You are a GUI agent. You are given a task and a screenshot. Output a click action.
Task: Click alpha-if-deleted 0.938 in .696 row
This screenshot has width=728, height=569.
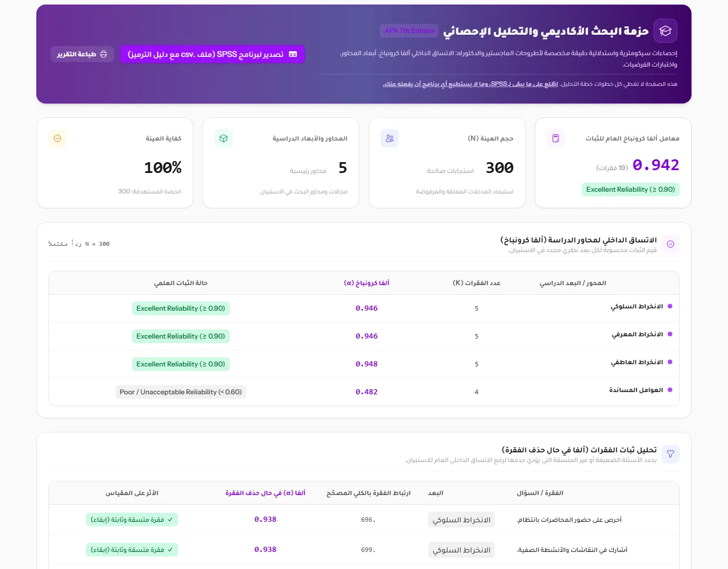coord(265,519)
